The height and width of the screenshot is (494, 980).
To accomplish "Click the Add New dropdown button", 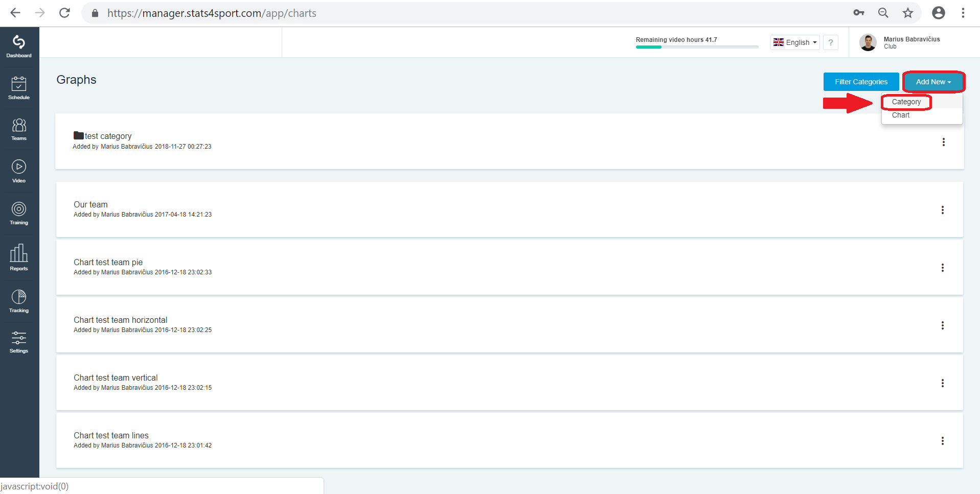I will coord(933,82).
